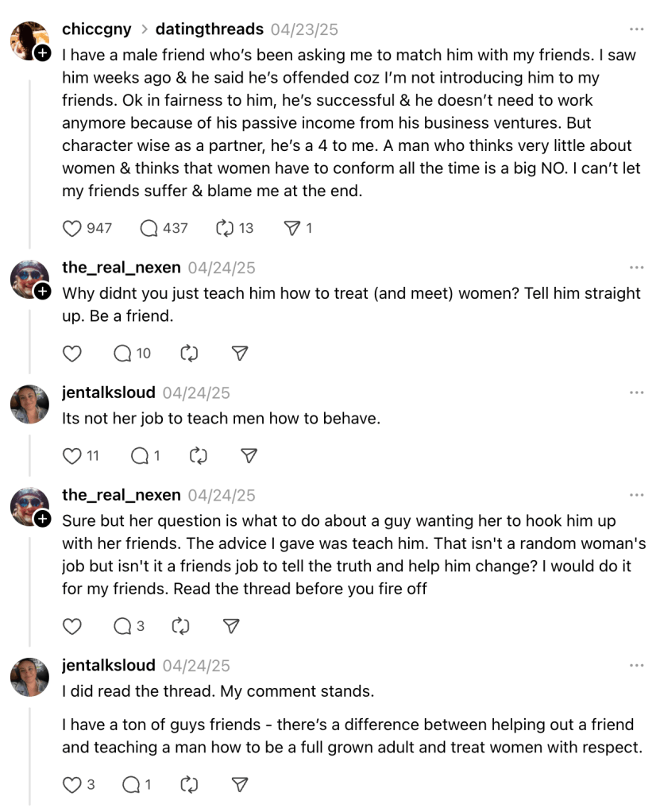Open the datingthreads topic link
Image resolution: width=660 pixels, height=812 pixels.
click(209, 29)
